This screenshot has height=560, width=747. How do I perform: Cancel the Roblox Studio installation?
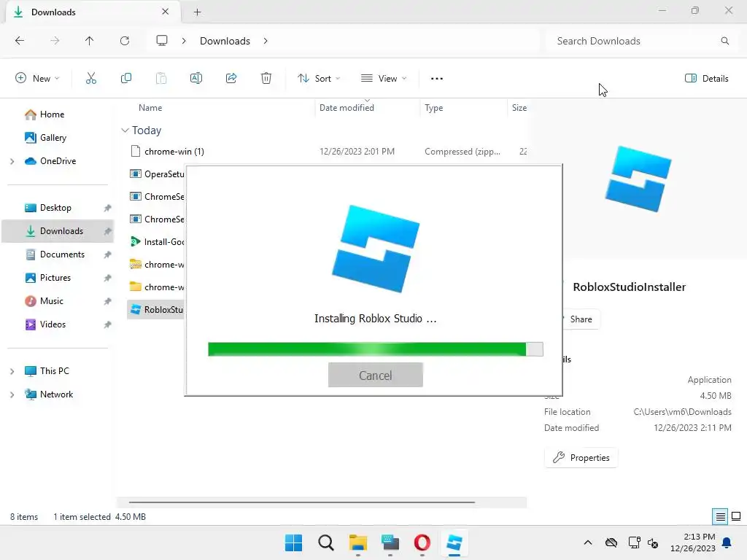376,376
